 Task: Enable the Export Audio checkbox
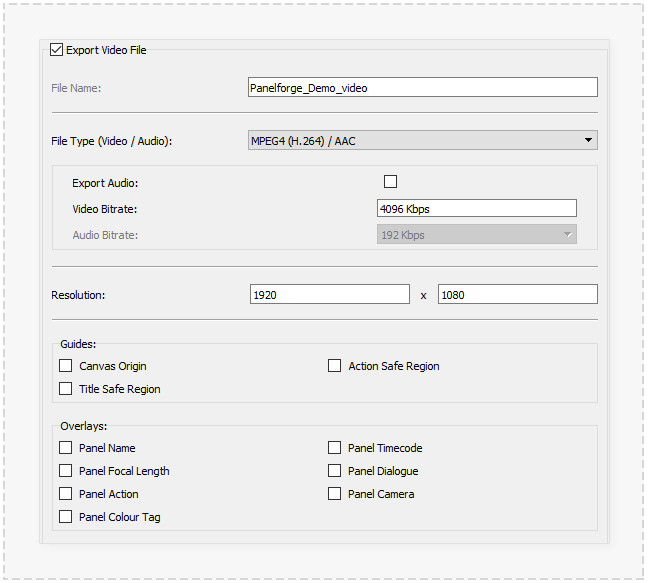(x=391, y=182)
